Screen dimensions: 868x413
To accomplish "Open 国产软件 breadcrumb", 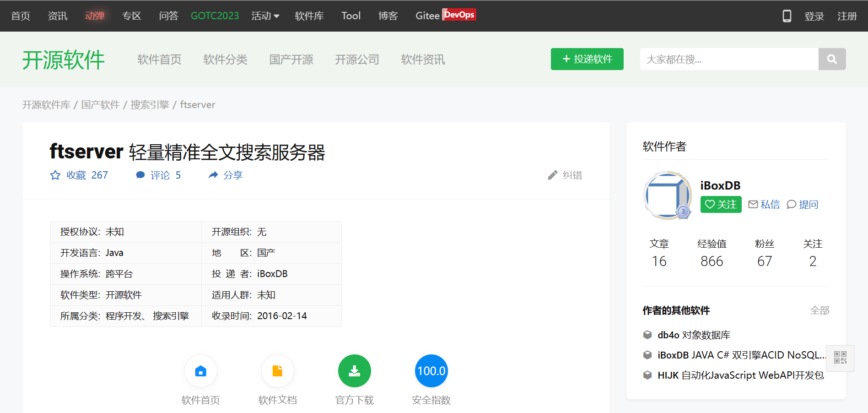I will point(101,105).
